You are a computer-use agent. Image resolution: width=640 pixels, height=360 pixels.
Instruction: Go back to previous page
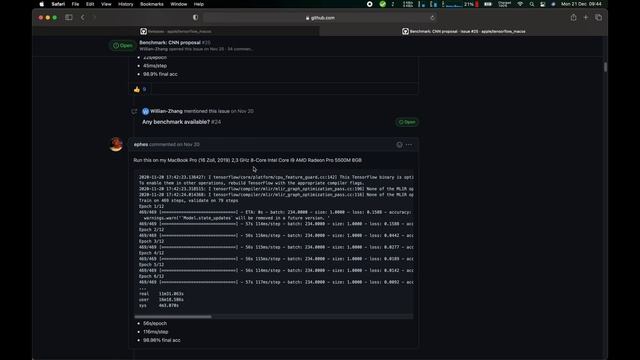(x=83, y=18)
